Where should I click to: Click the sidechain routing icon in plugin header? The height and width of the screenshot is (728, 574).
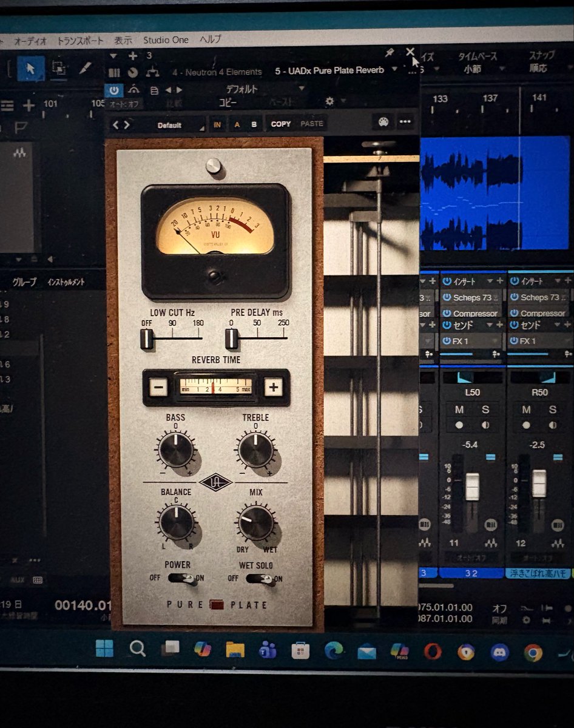point(152,72)
